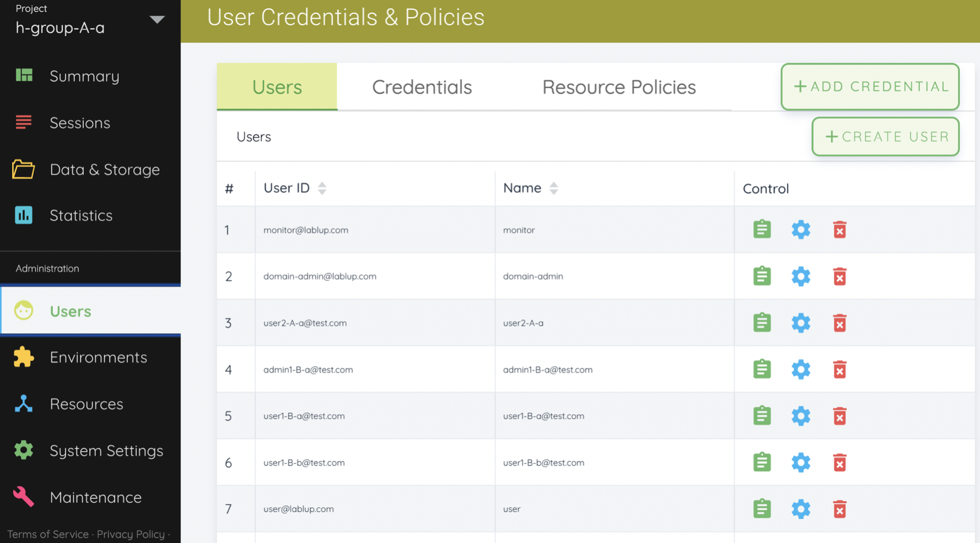Configure user admin1-B-a@test.com via gear
This screenshot has width=980, height=543.
point(801,369)
